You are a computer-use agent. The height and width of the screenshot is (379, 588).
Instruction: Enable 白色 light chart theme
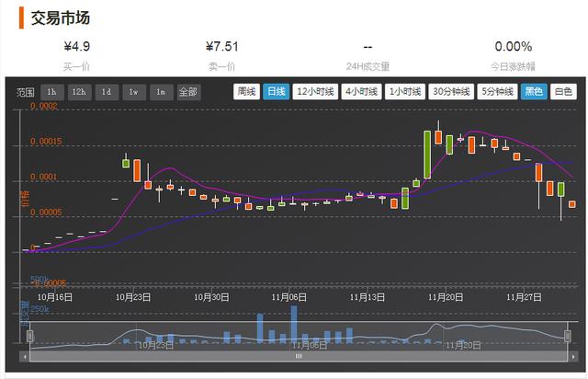563,92
